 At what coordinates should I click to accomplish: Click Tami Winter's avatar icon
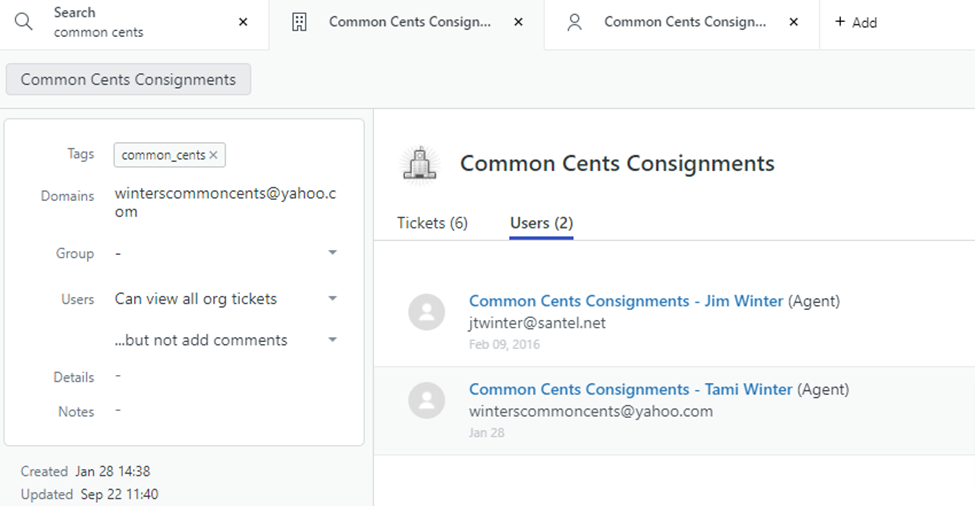(427, 400)
